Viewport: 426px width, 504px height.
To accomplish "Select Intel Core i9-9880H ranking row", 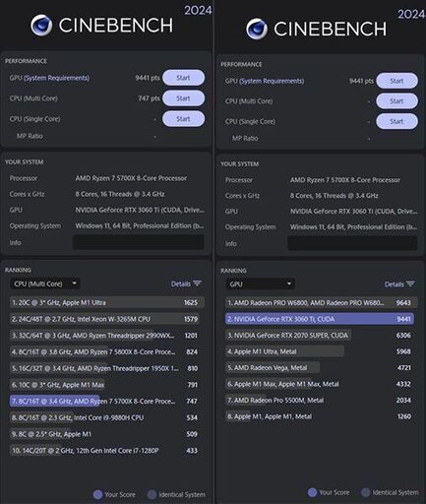I will click(x=107, y=417).
